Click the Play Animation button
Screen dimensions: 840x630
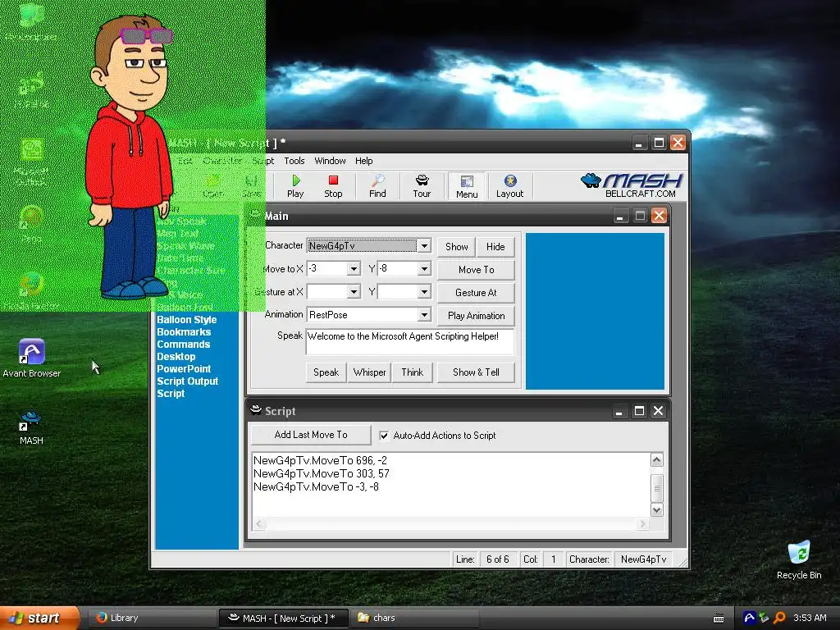click(x=477, y=316)
